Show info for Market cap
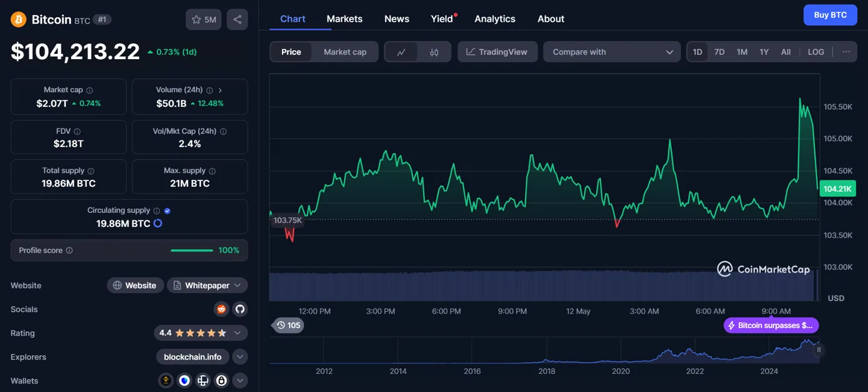The image size is (868, 392). [89, 90]
